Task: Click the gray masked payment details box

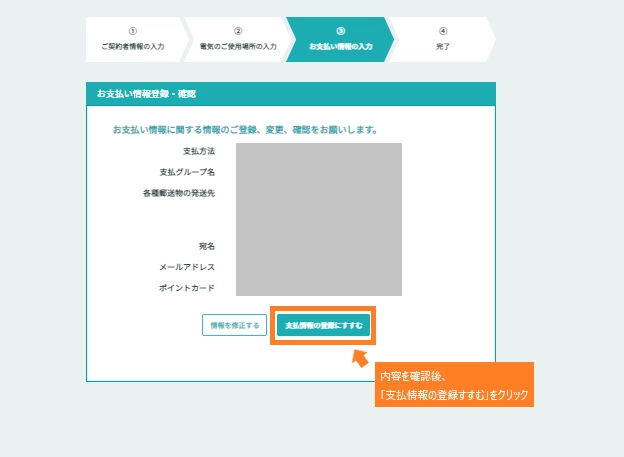Action: click(x=319, y=219)
